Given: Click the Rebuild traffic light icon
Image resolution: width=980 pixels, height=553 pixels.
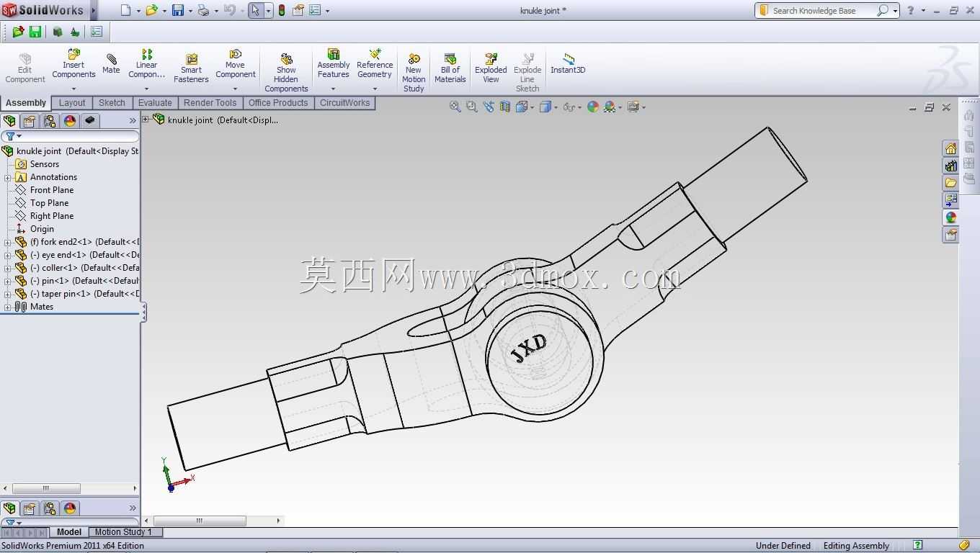Looking at the screenshot, I should click(281, 10).
